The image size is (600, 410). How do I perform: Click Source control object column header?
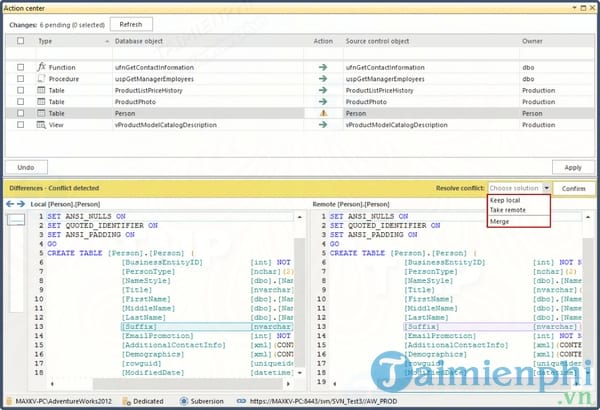tap(431, 41)
